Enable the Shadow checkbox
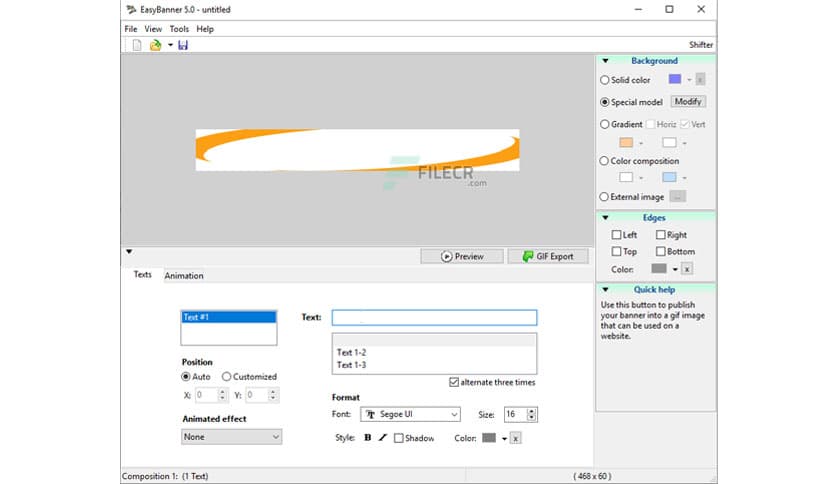This screenshot has width=836, height=484. (x=398, y=438)
